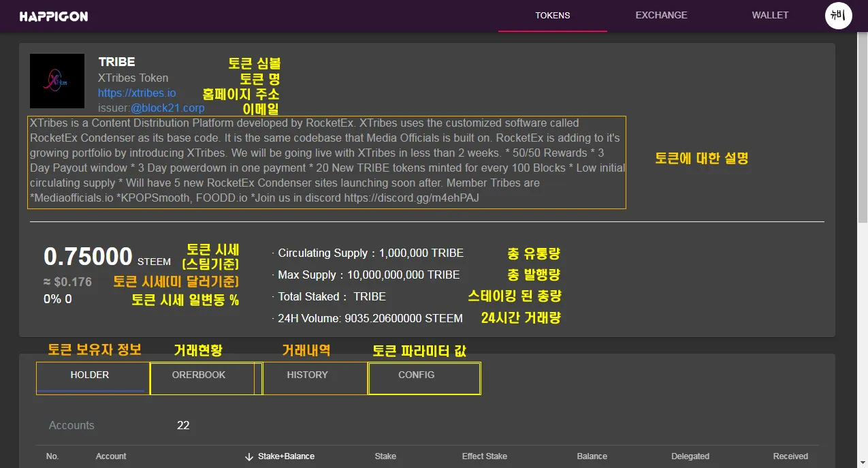The image size is (868, 468).
Task: Click the Max Supply 10,000,000,000 TRIBE line
Action: pyautogui.click(x=366, y=275)
